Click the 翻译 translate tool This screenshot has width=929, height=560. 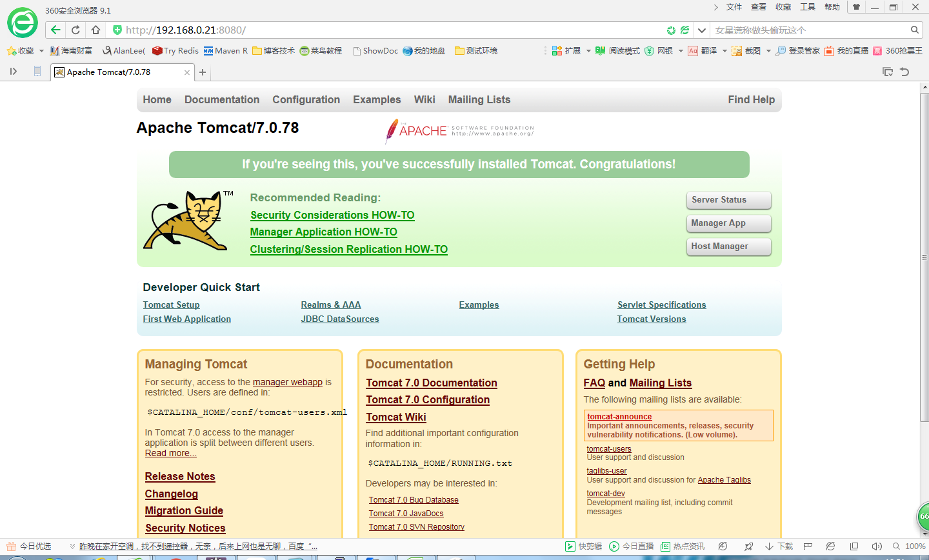(702, 50)
